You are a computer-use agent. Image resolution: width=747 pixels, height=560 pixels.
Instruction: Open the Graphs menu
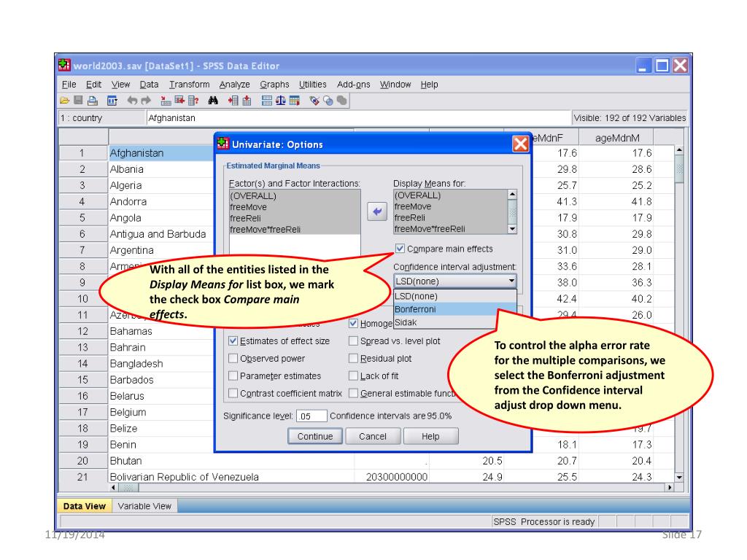click(x=274, y=85)
